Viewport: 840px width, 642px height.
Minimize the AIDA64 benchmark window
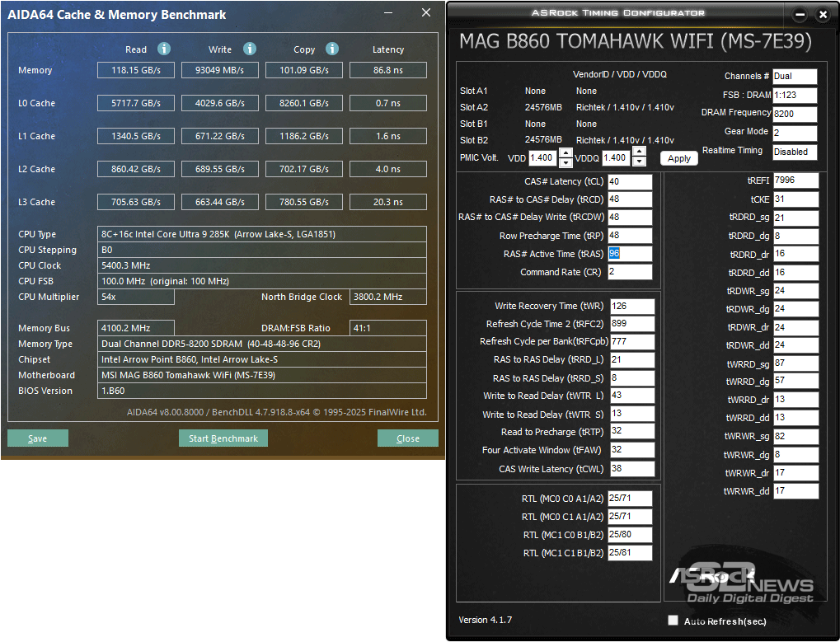(388, 13)
